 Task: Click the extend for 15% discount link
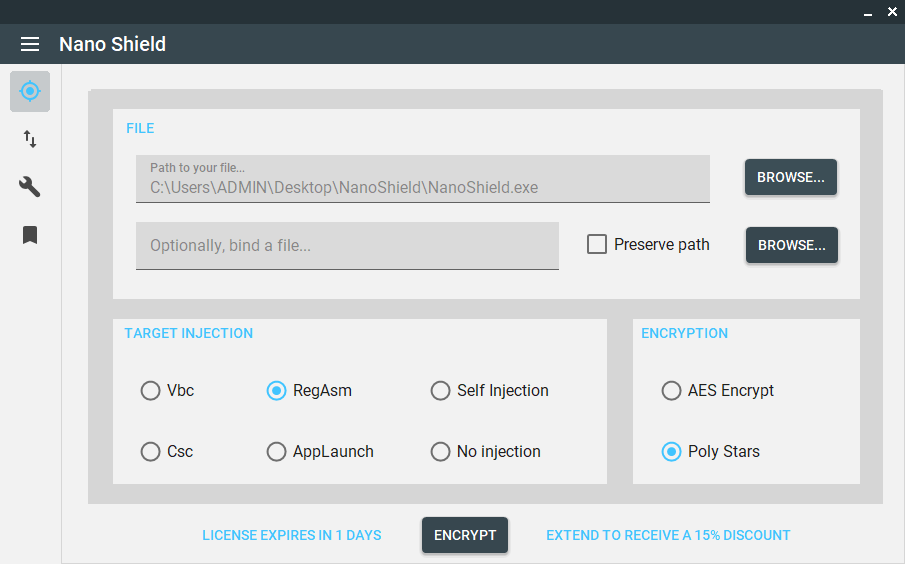668,535
